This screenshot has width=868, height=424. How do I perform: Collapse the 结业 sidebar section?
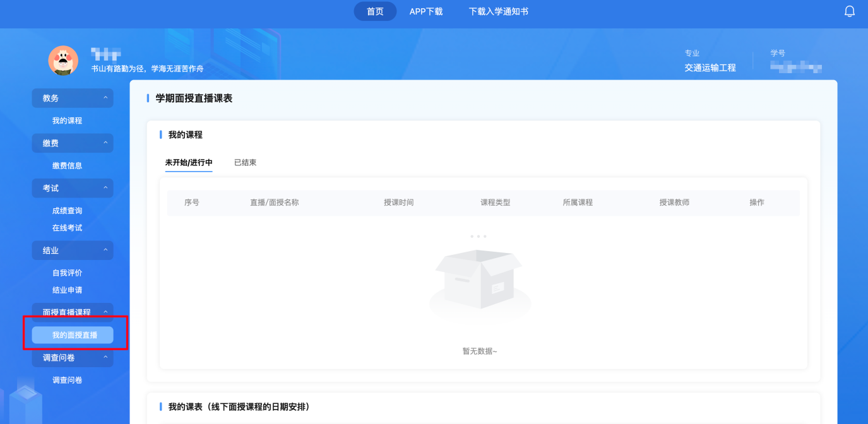tap(73, 250)
